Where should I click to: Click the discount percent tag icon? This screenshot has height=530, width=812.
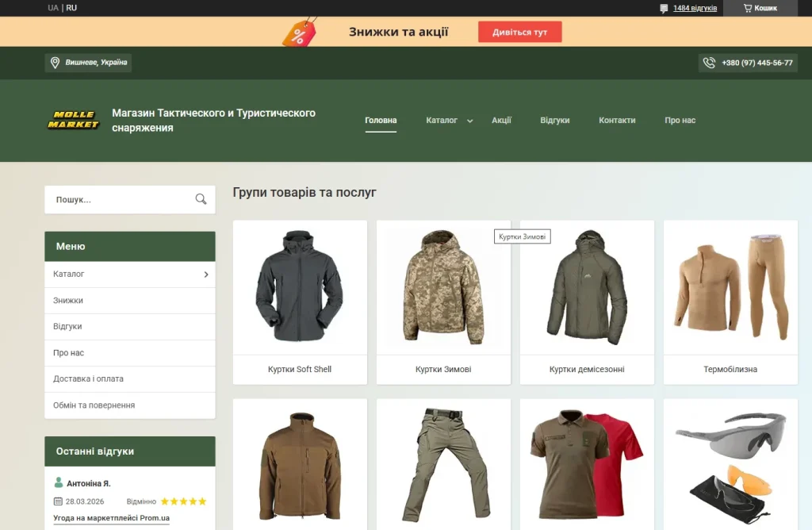299,33
